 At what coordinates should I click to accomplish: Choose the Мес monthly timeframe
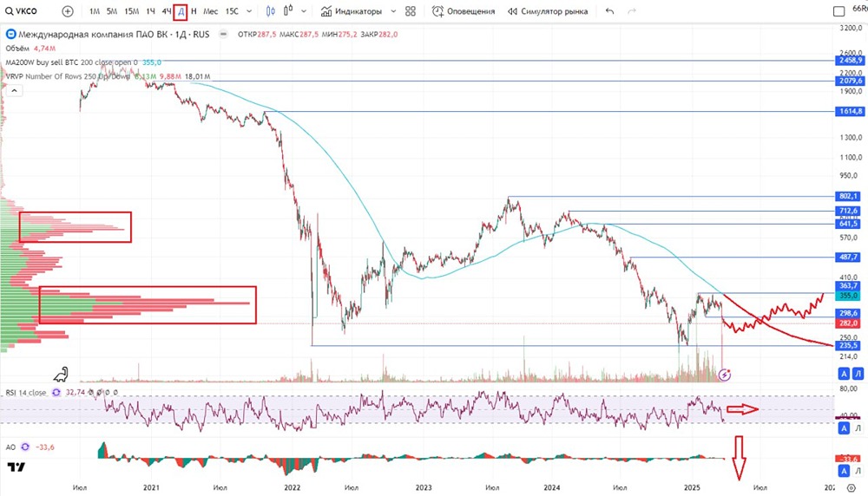pos(210,11)
